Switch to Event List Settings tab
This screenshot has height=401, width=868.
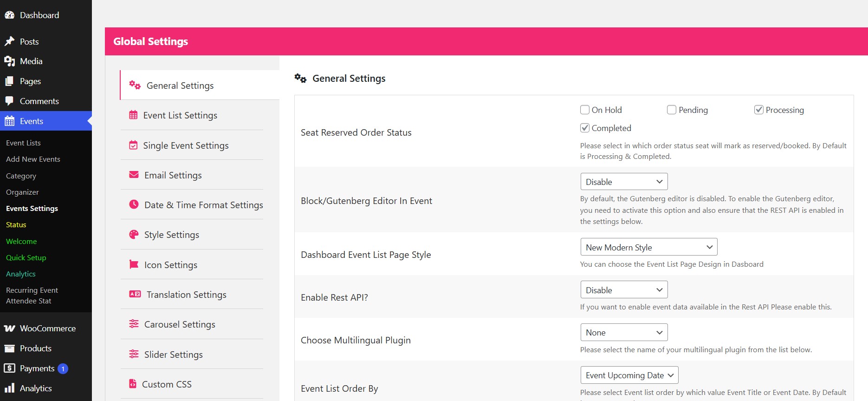192,115
